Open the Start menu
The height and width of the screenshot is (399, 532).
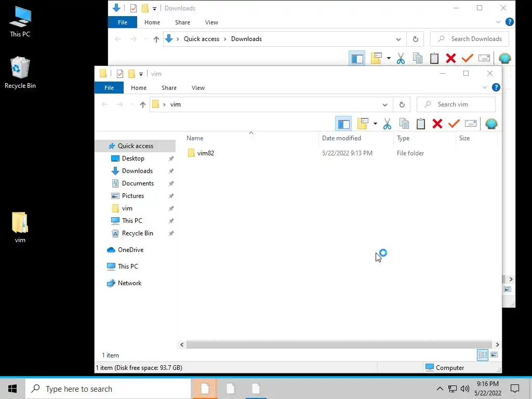click(x=12, y=389)
